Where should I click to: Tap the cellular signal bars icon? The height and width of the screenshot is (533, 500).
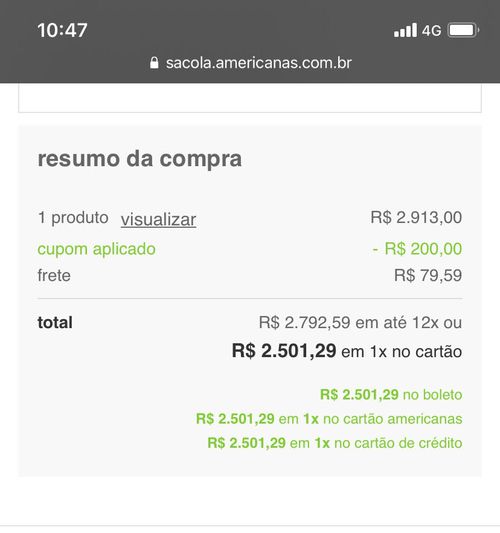(x=405, y=30)
